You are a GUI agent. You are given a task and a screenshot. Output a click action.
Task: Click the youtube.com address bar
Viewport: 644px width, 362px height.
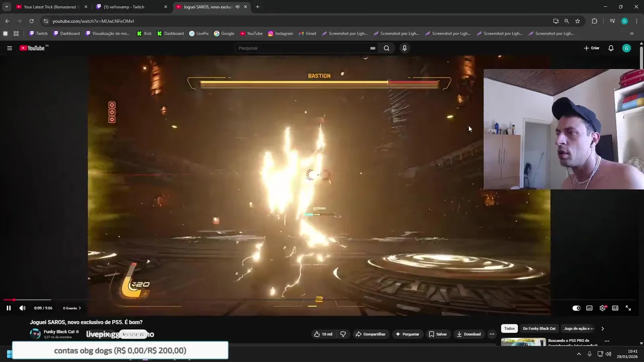(x=297, y=21)
